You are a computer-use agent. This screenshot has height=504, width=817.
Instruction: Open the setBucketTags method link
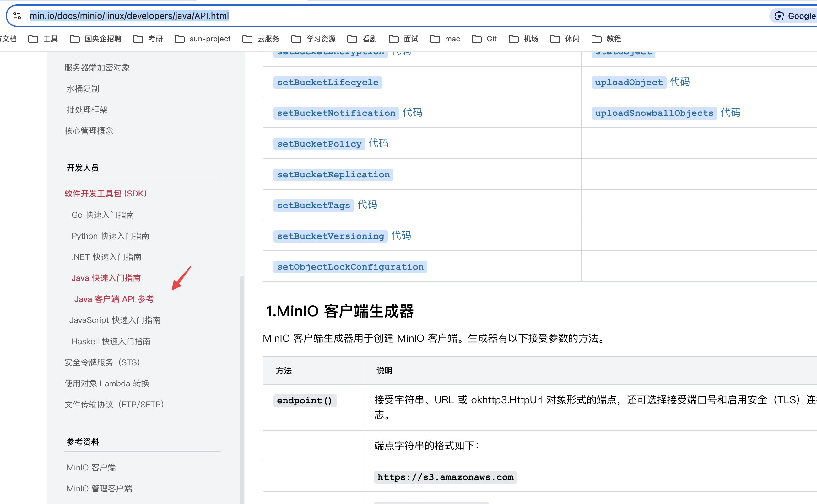point(313,205)
